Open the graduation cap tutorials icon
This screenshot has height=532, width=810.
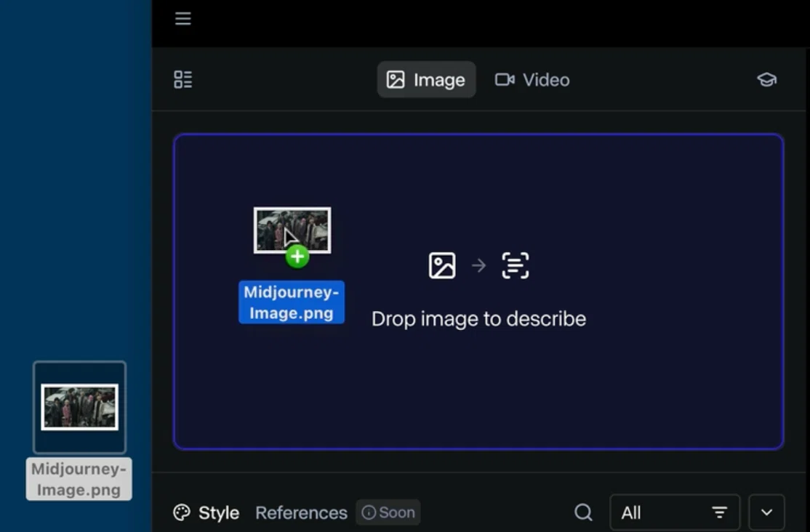coord(766,79)
